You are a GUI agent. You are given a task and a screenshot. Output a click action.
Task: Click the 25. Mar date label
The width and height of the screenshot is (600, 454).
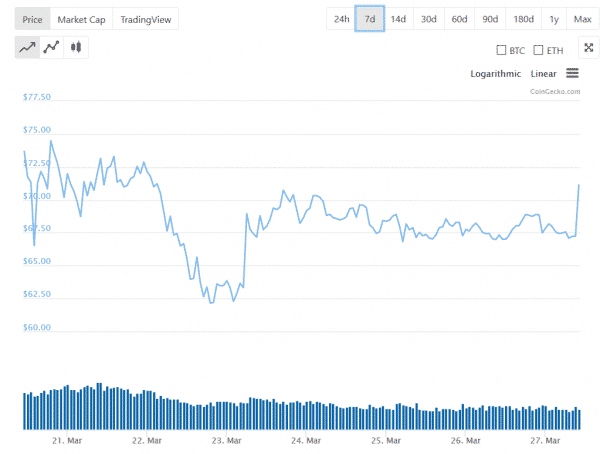pyautogui.click(x=386, y=441)
